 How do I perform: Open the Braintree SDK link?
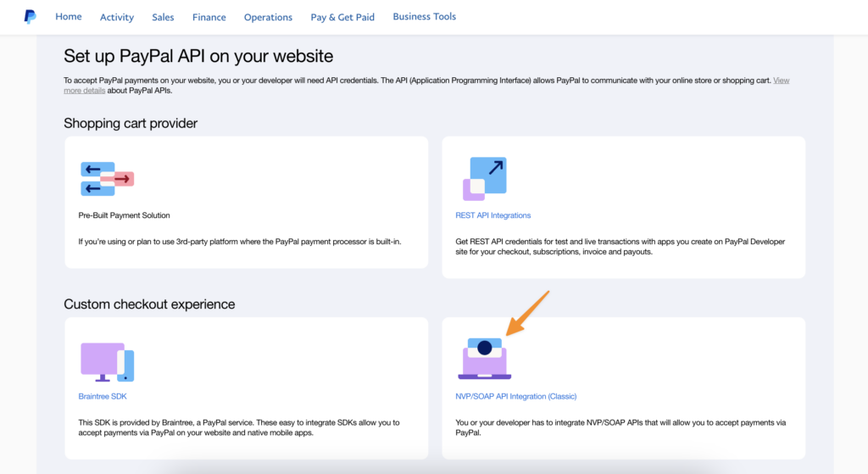[x=103, y=397]
